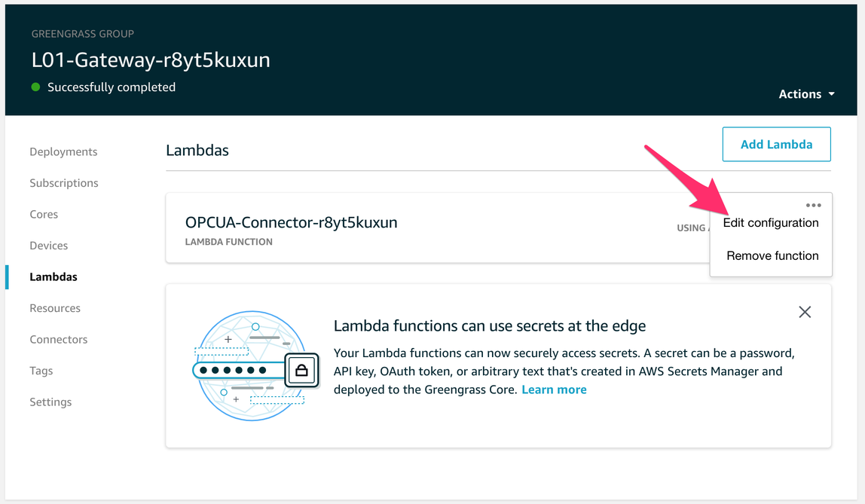865x504 pixels.
Task: Select Edit configuration from the menu
Action: click(x=770, y=223)
